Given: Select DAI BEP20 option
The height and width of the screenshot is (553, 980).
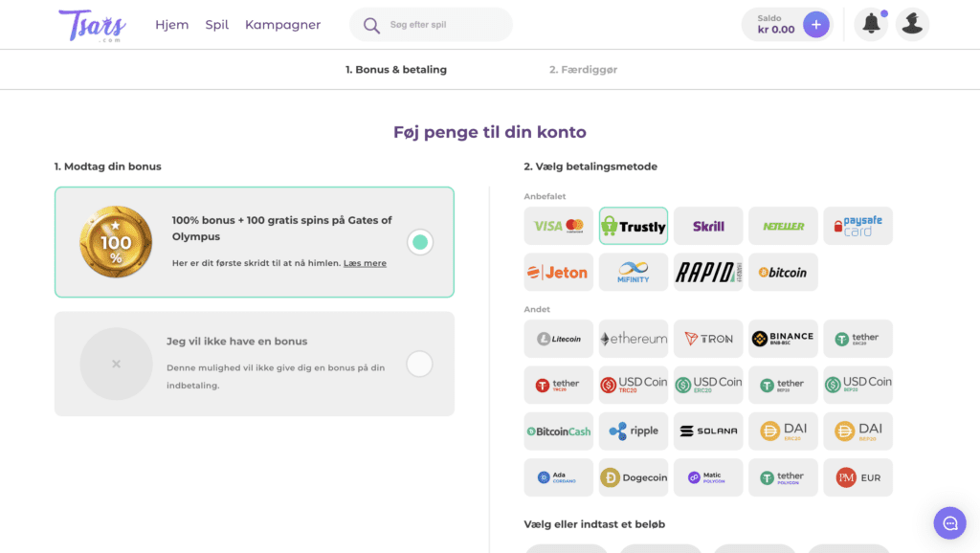Looking at the screenshot, I should click(x=858, y=431).
